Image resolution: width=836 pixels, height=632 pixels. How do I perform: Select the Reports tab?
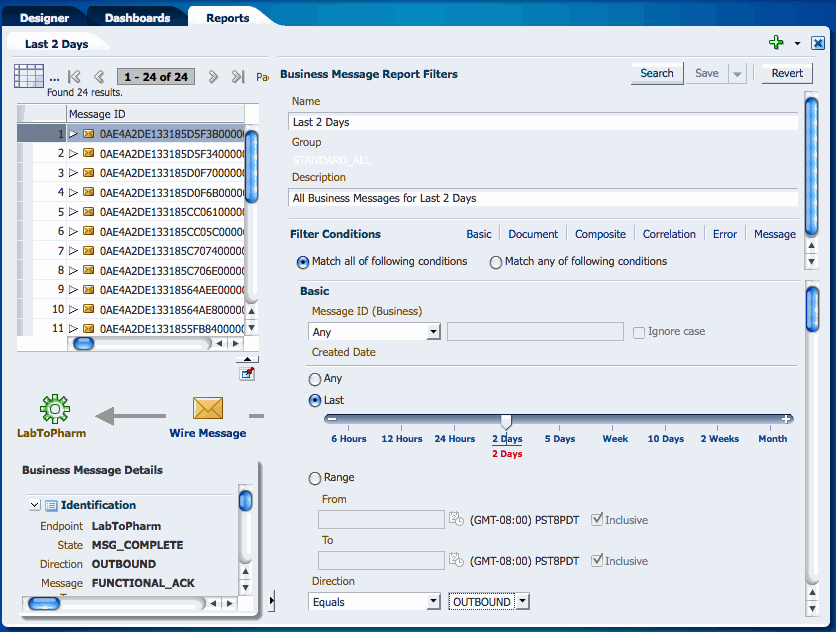pyautogui.click(x=228, y=18)
